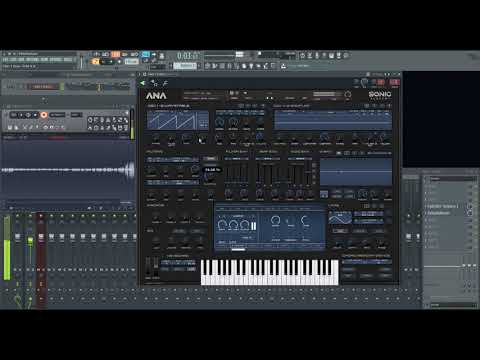Open the plugin wrapper gear settings icon

point(154,83)
